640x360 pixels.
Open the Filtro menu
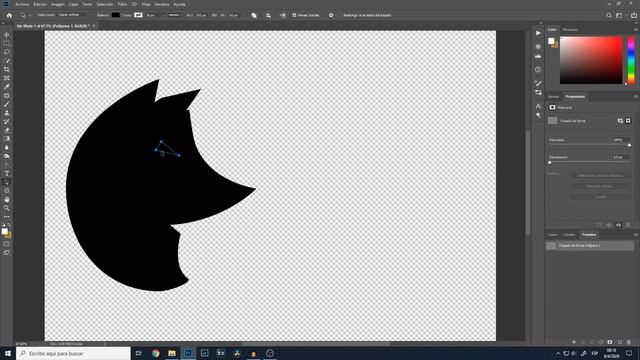pyautogui.click(x=122, y=4)
